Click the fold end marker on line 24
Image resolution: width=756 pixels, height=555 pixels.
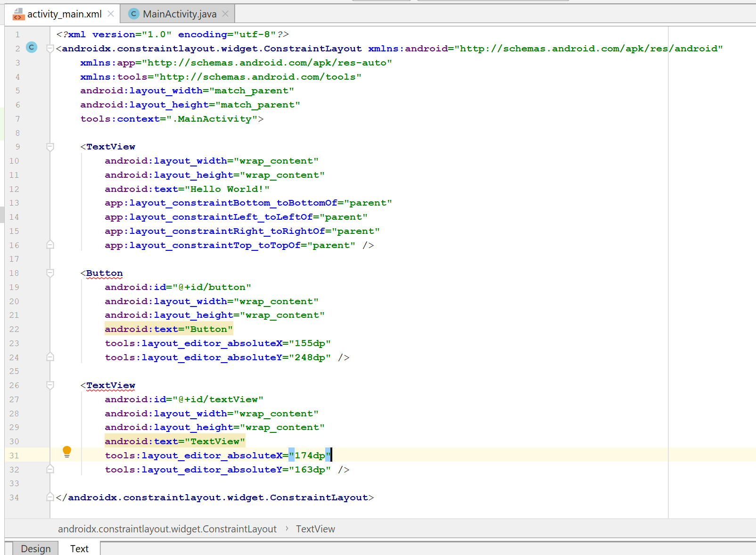(50, 357)
